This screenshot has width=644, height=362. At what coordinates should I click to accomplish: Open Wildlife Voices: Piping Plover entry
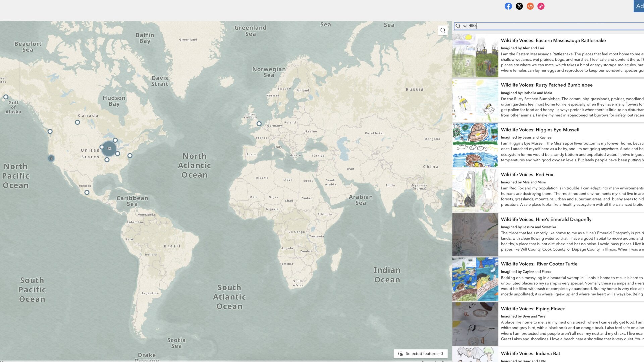pyautogui.click(x=533, y=309)
